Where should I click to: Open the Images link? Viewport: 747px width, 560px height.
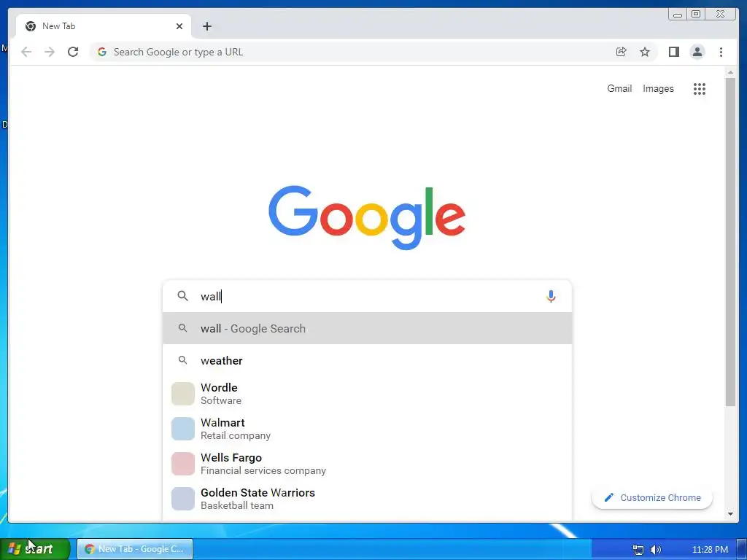pyautogui.click(x=658, y=88)
